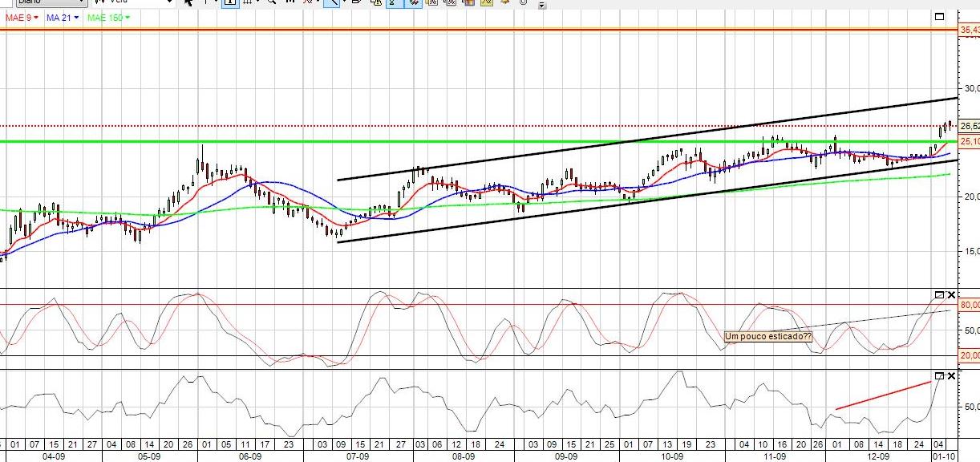Select the lower black channel trendline
980x462 pixels.
click(x=646, y=201)
